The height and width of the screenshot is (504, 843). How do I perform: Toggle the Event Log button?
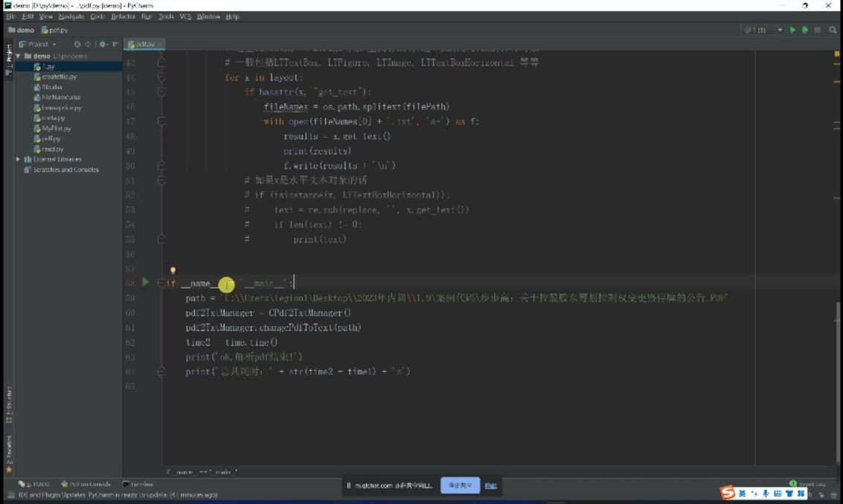pos(808,484)
